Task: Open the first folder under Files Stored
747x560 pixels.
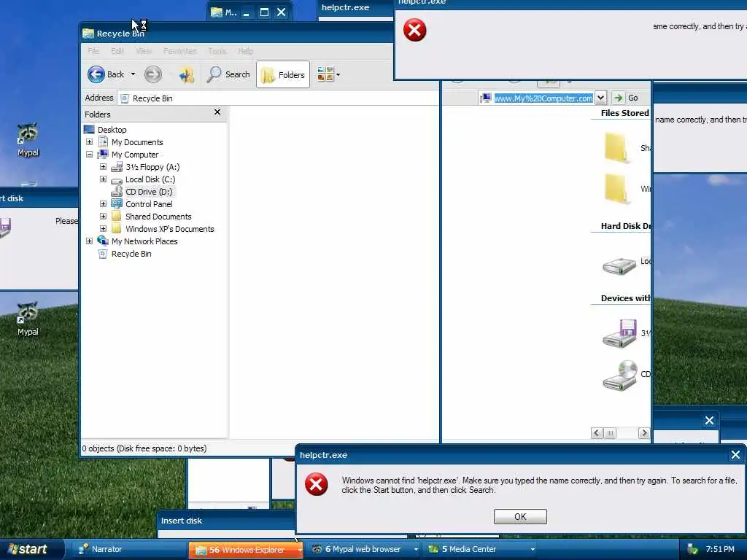Action: (616, 148)
